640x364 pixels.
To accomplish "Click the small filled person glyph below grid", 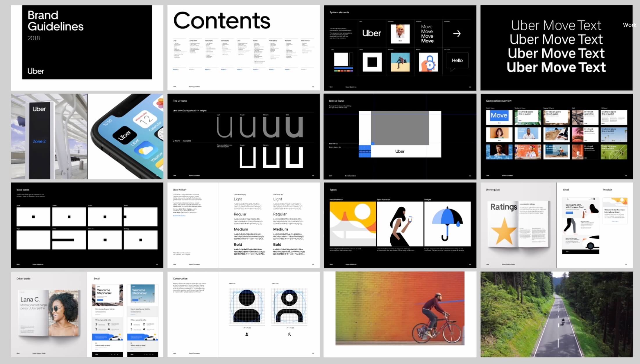I will [247, 334].
